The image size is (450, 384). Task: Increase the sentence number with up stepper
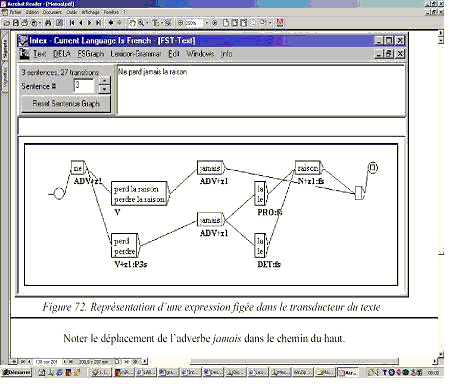pos(104,81)
